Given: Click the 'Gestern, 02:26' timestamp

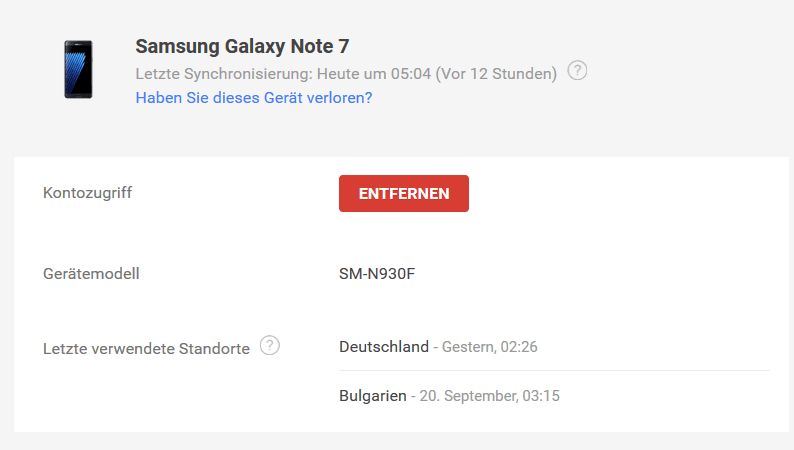Looking at the screenshot, I should point(490,347).
